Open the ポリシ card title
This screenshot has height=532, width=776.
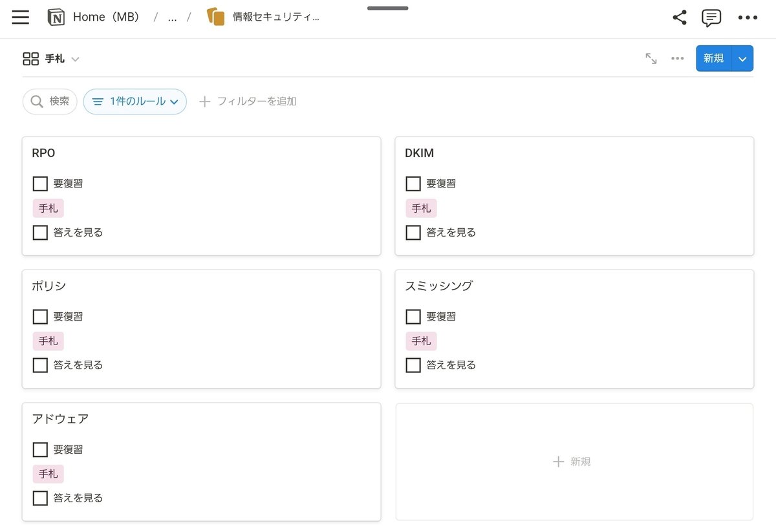click(49, 286)
